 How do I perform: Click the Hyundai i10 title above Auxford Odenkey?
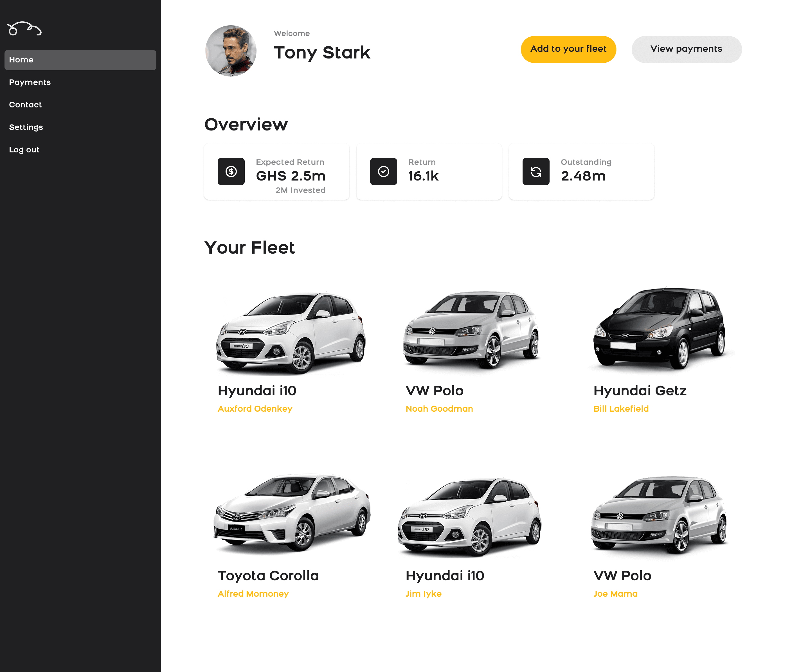tap(257, 391)
